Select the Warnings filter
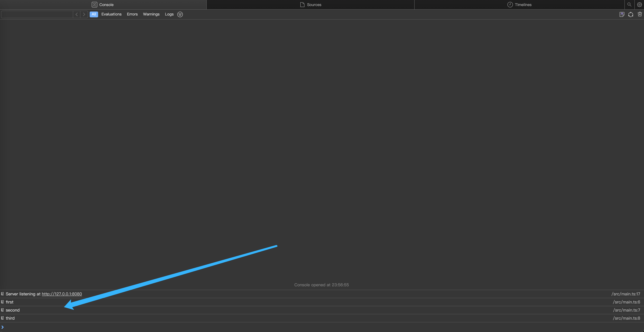644x332 pixels. point(151,14)
